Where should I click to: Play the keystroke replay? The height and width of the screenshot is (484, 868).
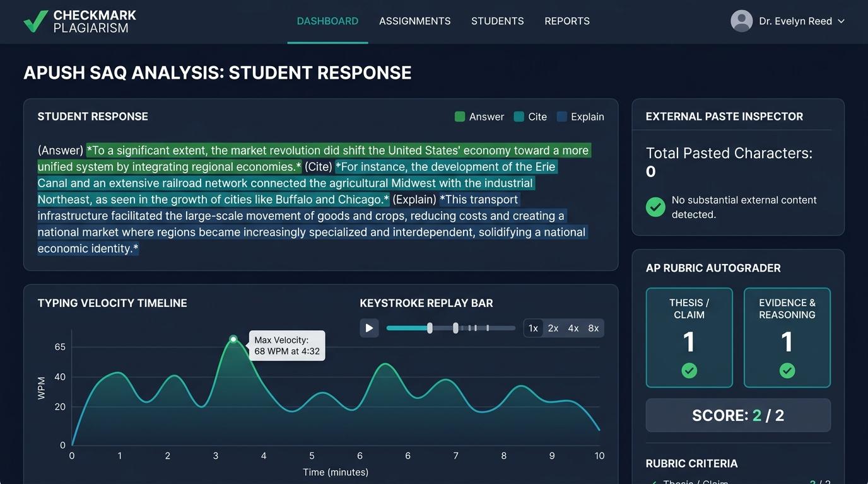[369, 328]
